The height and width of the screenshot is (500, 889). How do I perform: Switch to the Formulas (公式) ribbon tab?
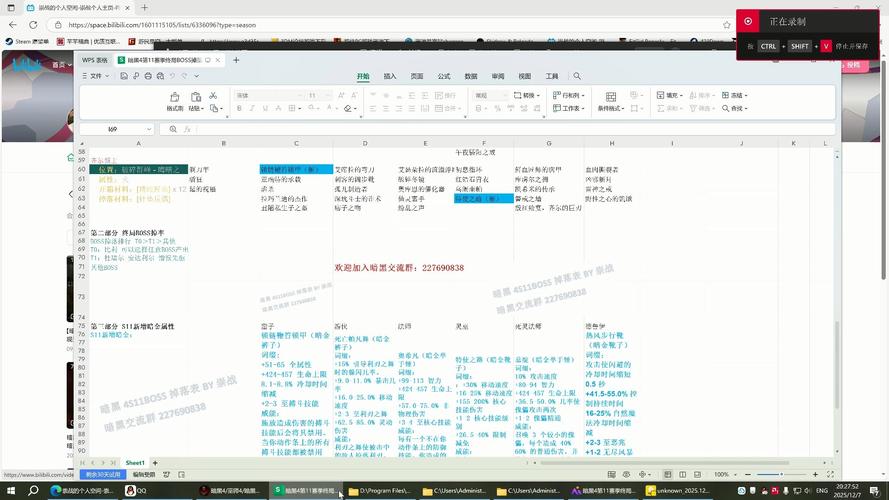pyautogui.click(x=444, y=76)
